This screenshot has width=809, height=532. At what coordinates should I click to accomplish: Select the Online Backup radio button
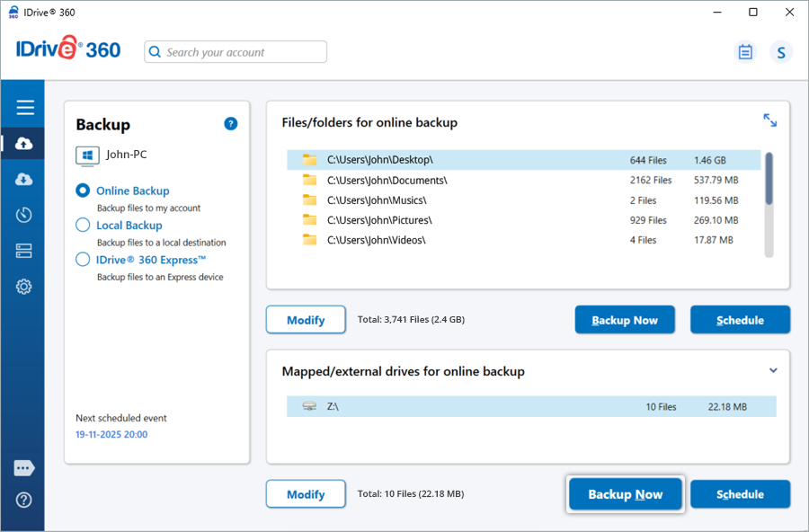click(x=83, y=191)
